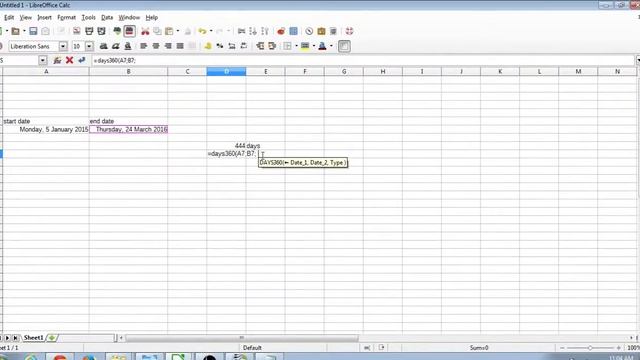Click the formula input line
The image size is (640, 360).
[x=363, y=60]
